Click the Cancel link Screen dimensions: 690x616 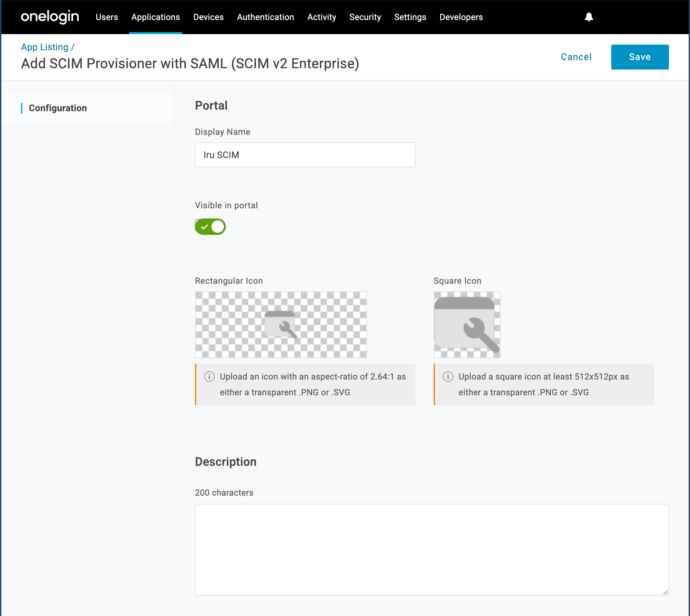576,57
